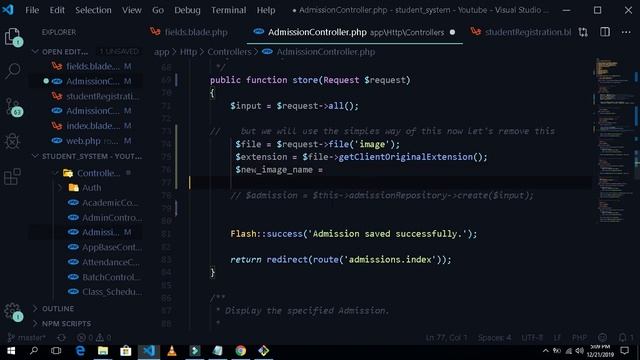The height and width of the screenshot is (360, 640).
Task: Open index.blade file in Open Editors
Action: click(86, 126)
